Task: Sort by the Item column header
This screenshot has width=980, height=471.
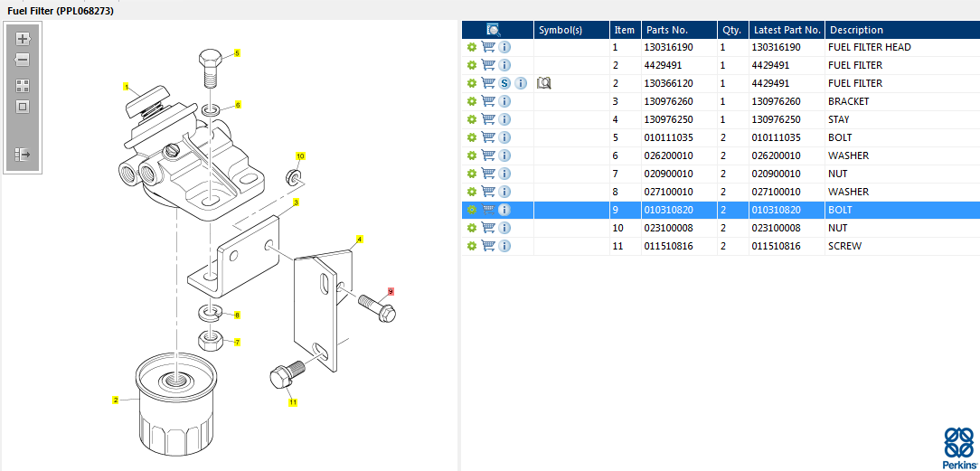Action: 626,29
